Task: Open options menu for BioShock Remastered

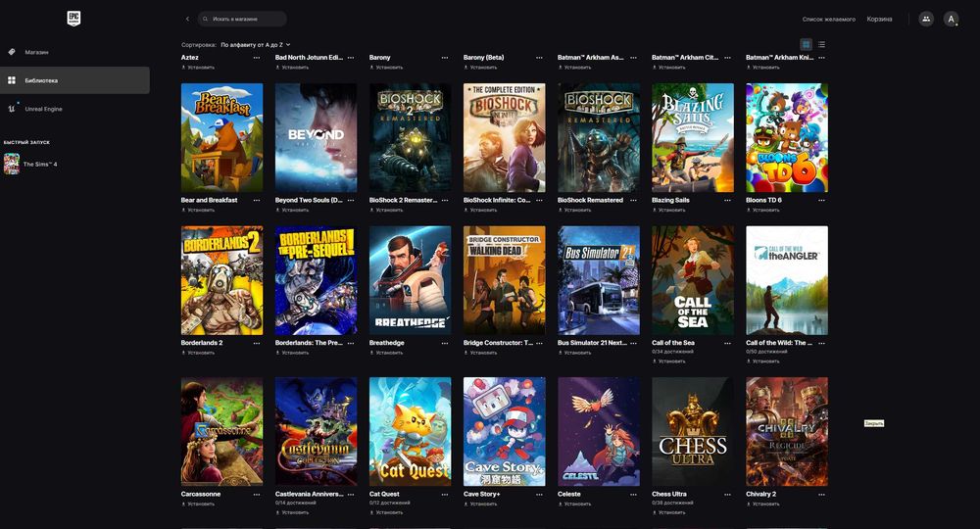Action: (633, 201)
